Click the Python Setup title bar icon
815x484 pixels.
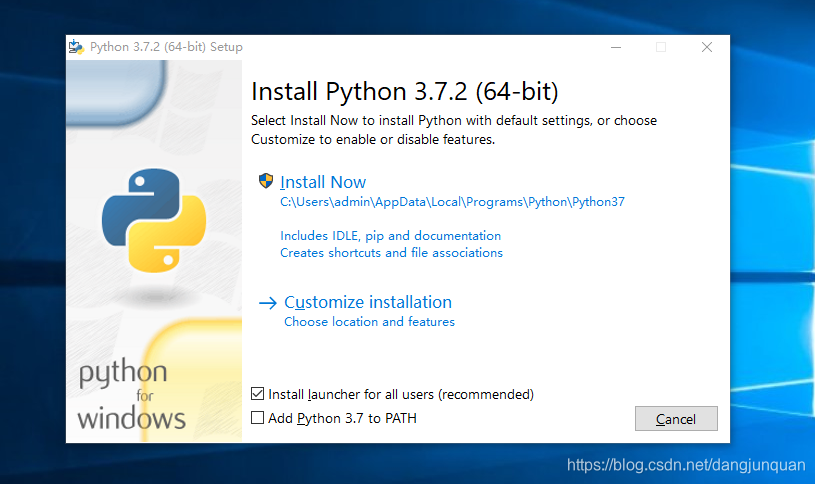(76, 47)
